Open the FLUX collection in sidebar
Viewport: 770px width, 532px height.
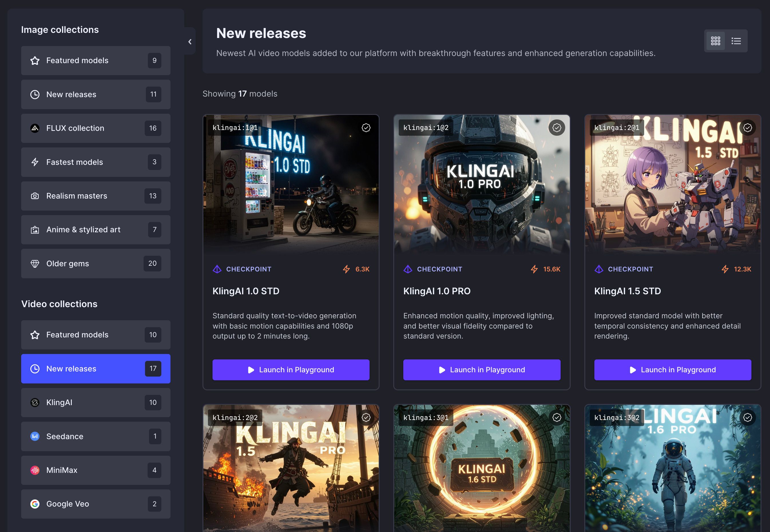coord(96,128)
